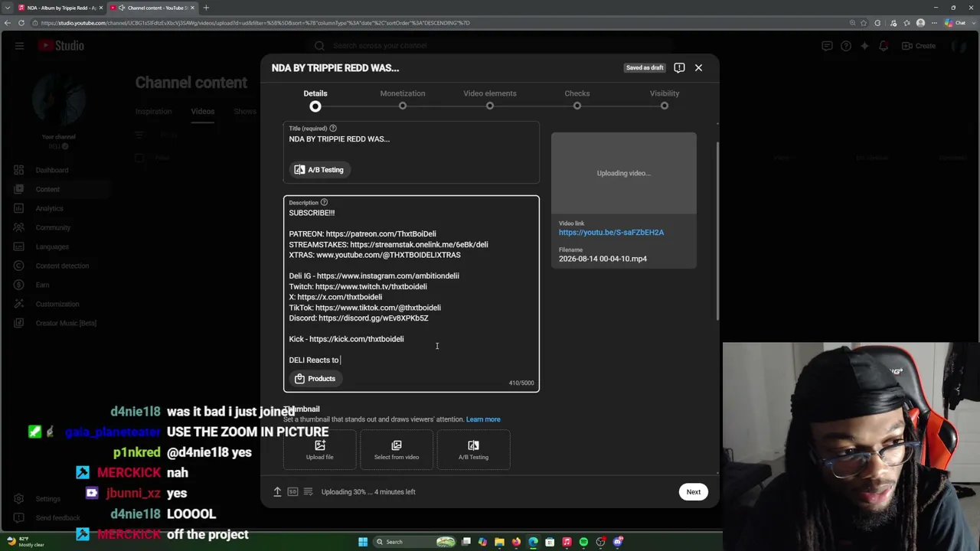Open Spotify from the taskbar

[583, 542]
